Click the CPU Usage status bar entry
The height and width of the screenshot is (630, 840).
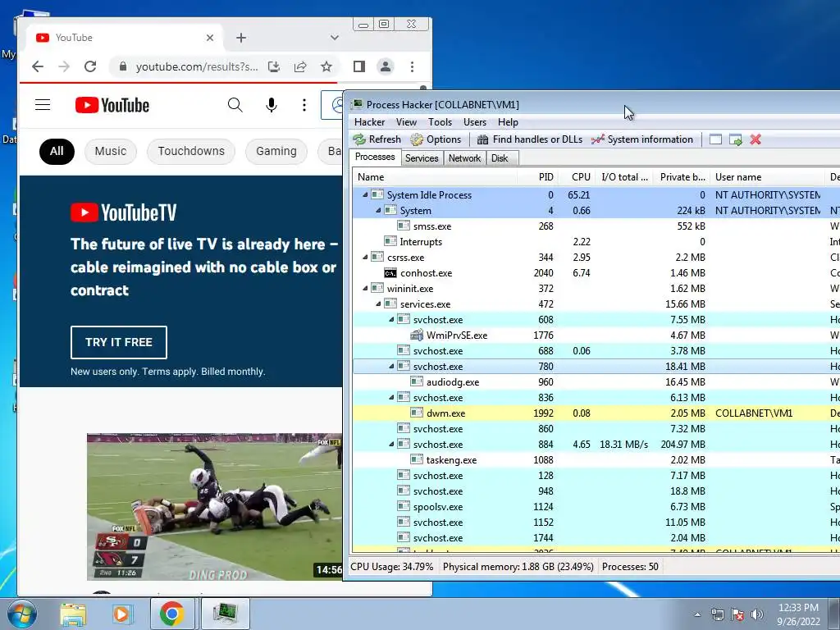click(391, 566)
